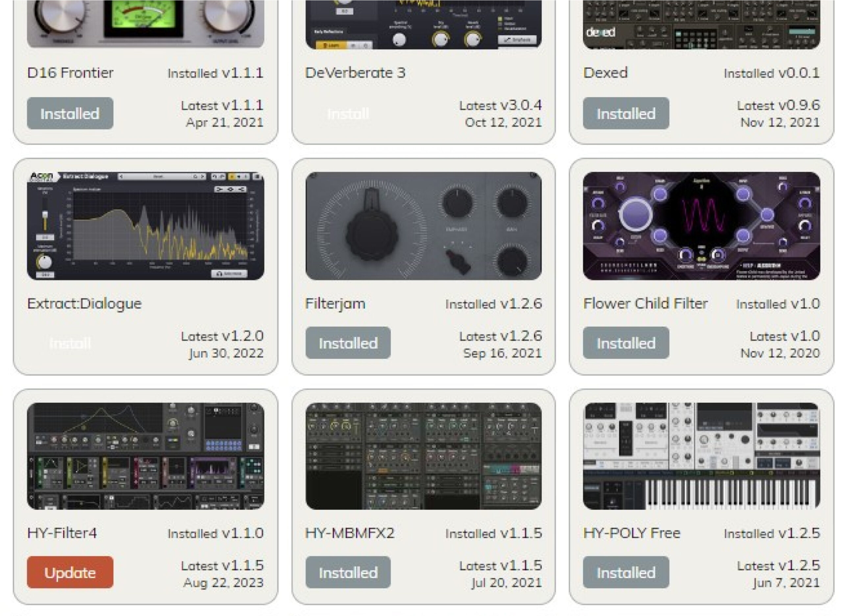Select the Dexed plugin title

pyautogui.click(x=606, y=73)
